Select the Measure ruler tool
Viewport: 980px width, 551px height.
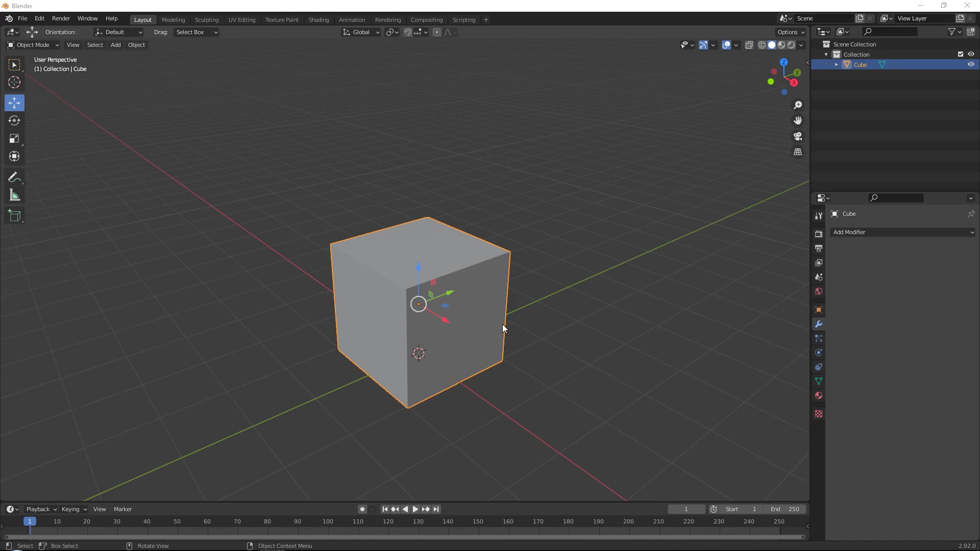(x=14, y=195)
